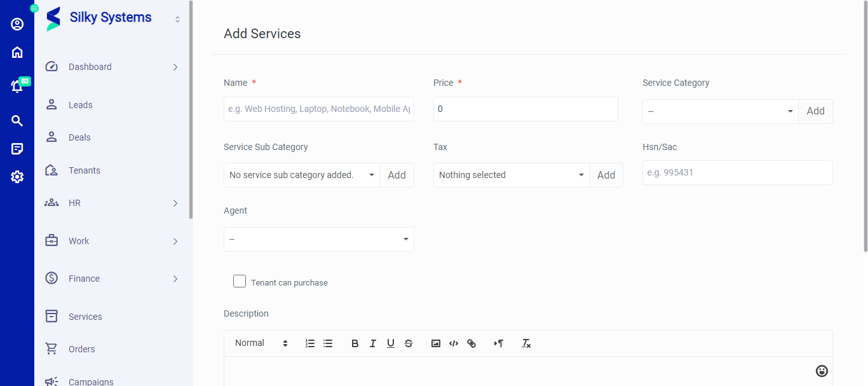Open settings via the gear icon
Image resolution: width=868 pixels, height=386 pixels.
coord(17,177)
